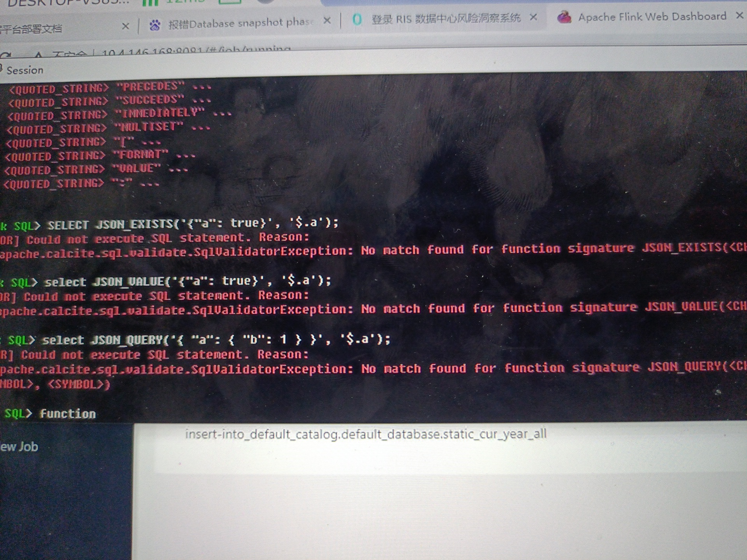Click the <QUOTED_STRING> "MULTISET" line
Image resolution: width=747 pixels, height=560 pixels.
109,128
